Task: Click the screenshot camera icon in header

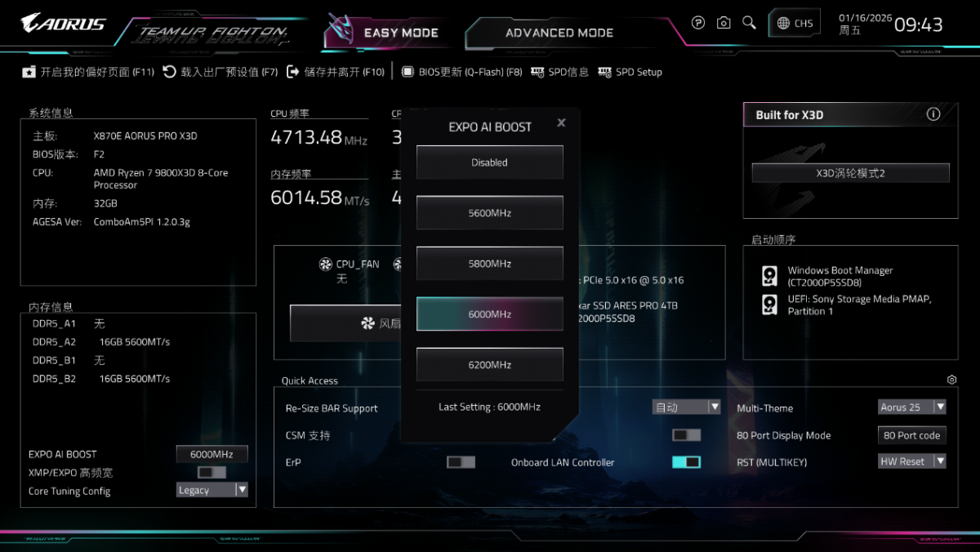Action: 724,23
